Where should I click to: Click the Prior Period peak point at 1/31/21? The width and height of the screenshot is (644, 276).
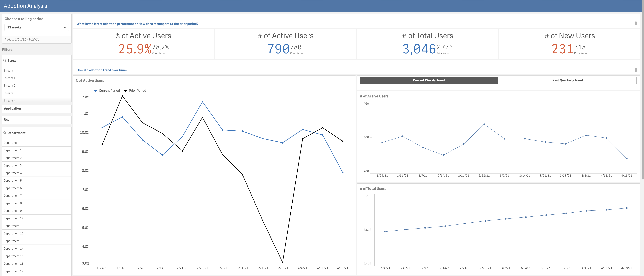click(122, 96)
